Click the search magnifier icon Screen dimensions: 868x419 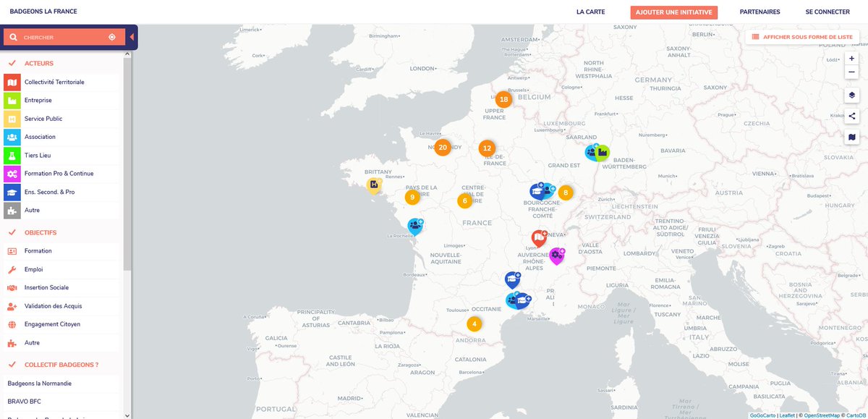click(13, 37)
